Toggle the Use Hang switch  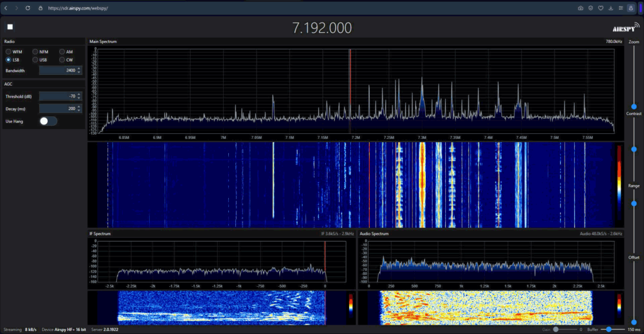[x=48, y=121]
